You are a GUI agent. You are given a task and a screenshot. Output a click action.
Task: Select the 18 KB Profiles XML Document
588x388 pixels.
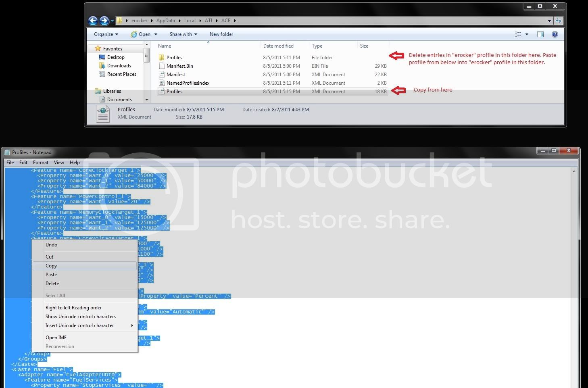click(x=273, y=92)
